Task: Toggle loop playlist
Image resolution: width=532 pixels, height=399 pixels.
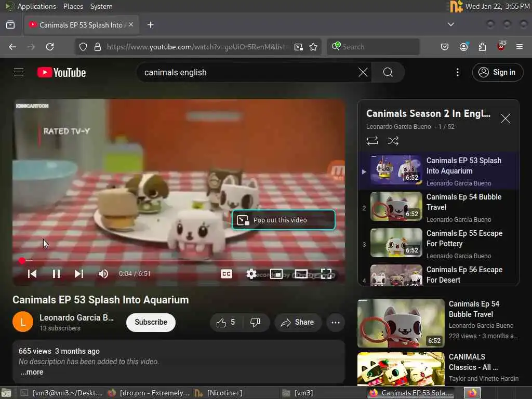Action: [372, 141]
